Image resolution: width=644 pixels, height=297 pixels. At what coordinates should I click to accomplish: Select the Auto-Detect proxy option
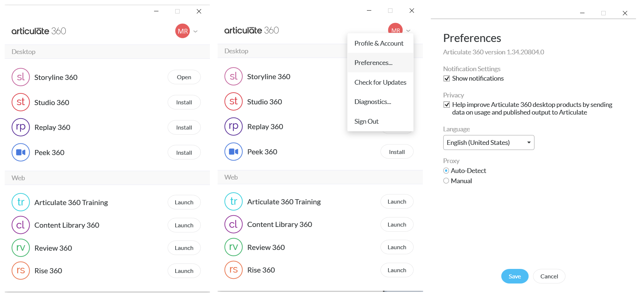446,171
